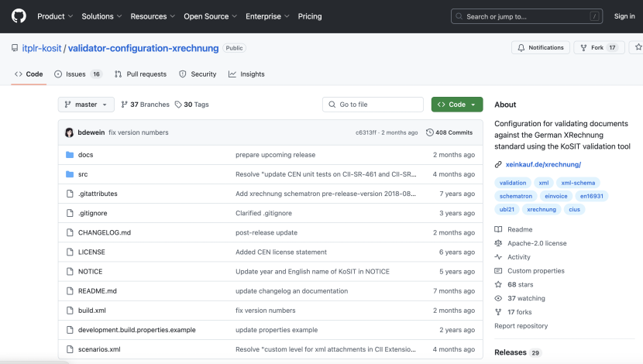Screen dimensions: 643x364
Task: Open .gitignore file
Action: click(93, 213)
